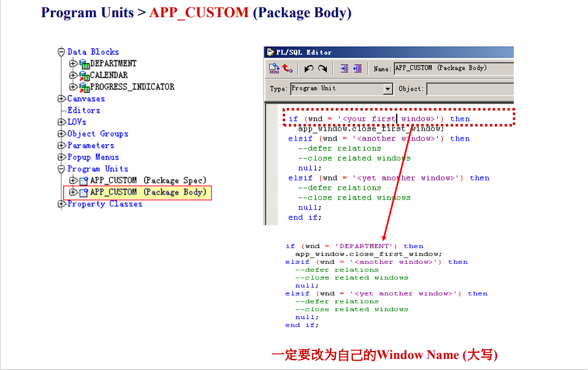Select the LOVs tree label
588x370 pixels.
tap(77, 122)
